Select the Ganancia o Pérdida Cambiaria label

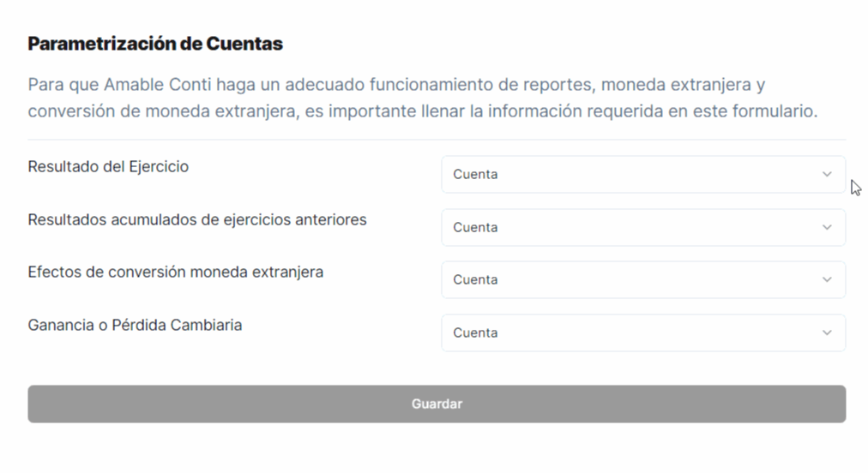click(135, 325)
